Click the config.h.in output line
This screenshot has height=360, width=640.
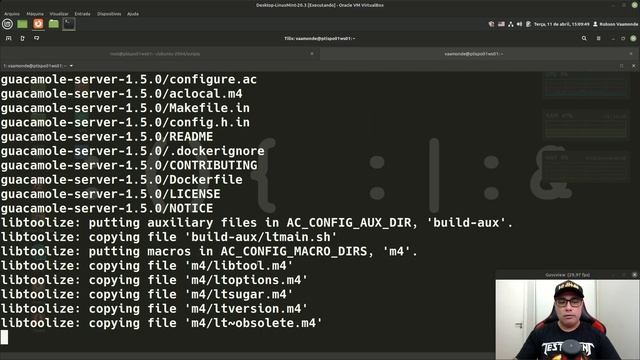125,122
